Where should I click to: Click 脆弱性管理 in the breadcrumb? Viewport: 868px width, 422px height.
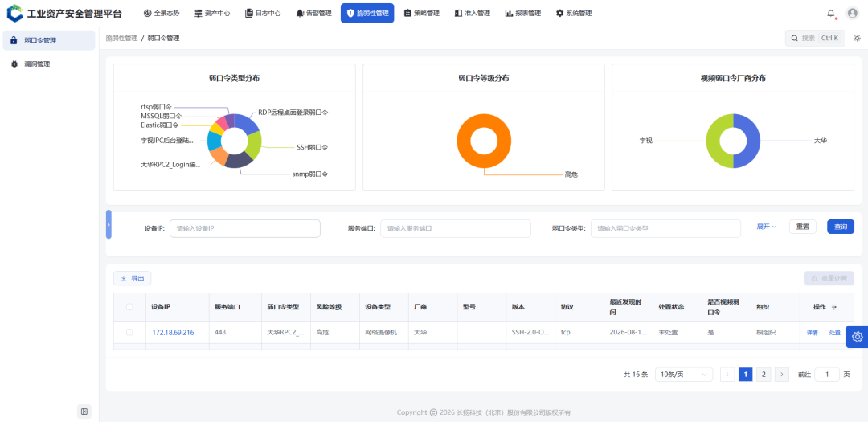click(x=122, y=39)
